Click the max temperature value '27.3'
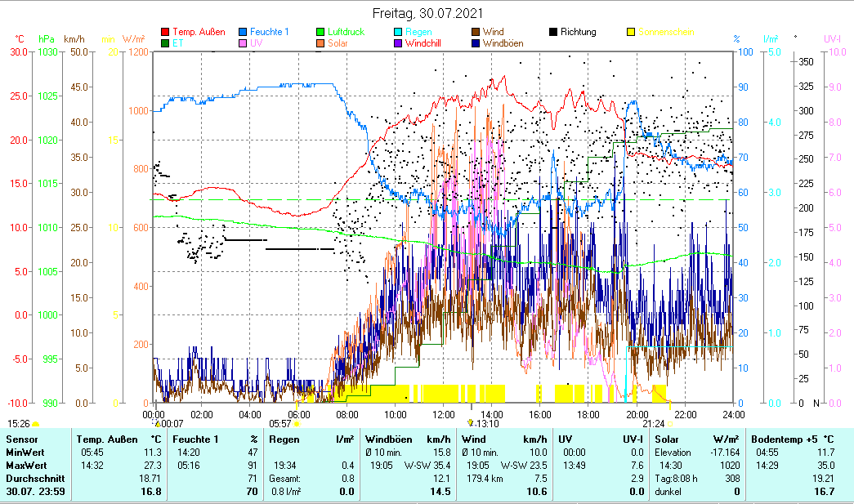854x504 pixels. point(153,466)
